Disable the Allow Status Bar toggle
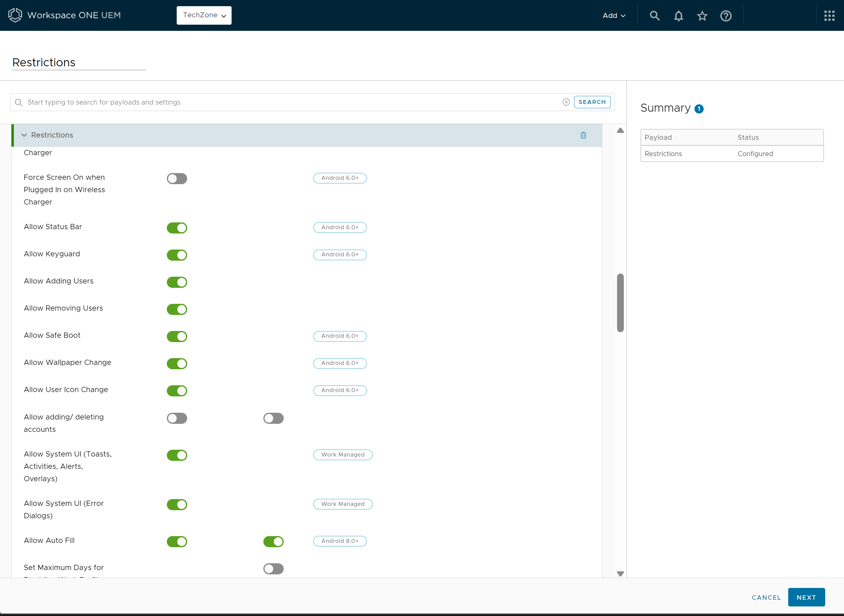This screenshot has height=616, width=844. pos(177,227)
